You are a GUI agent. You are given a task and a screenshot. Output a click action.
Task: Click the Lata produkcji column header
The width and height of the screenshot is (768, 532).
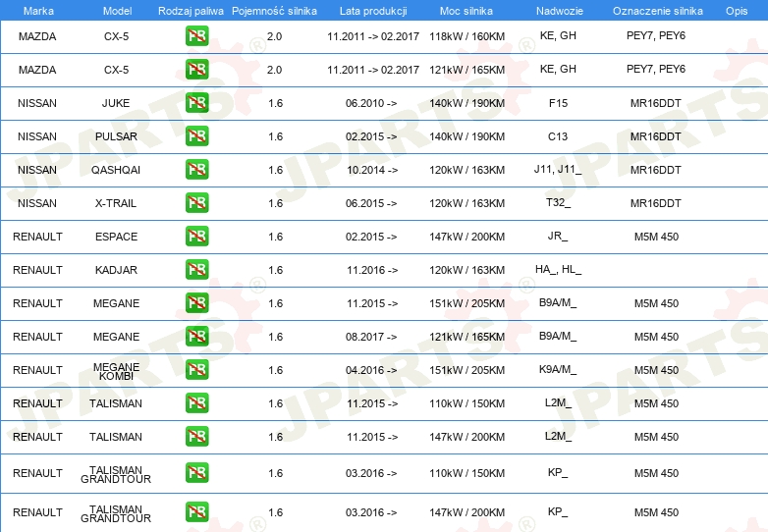[373, 11]
